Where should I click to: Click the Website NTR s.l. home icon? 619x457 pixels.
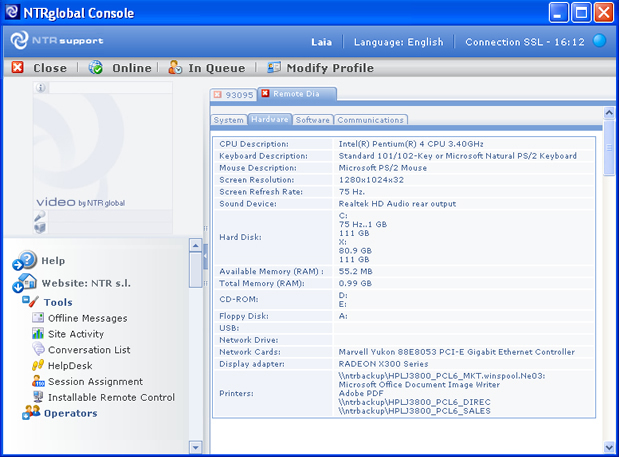pyautogui.click(x=24, y=283)
